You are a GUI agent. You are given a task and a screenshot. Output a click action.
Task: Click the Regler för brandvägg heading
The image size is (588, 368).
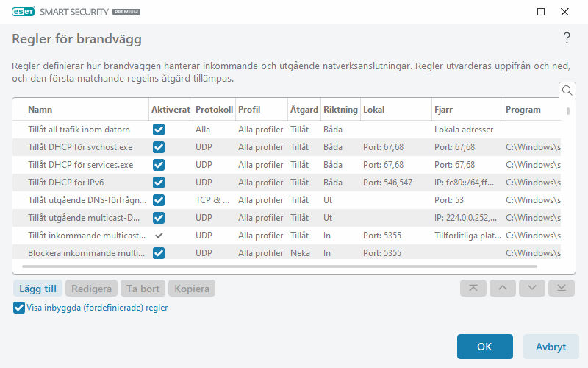77,39
